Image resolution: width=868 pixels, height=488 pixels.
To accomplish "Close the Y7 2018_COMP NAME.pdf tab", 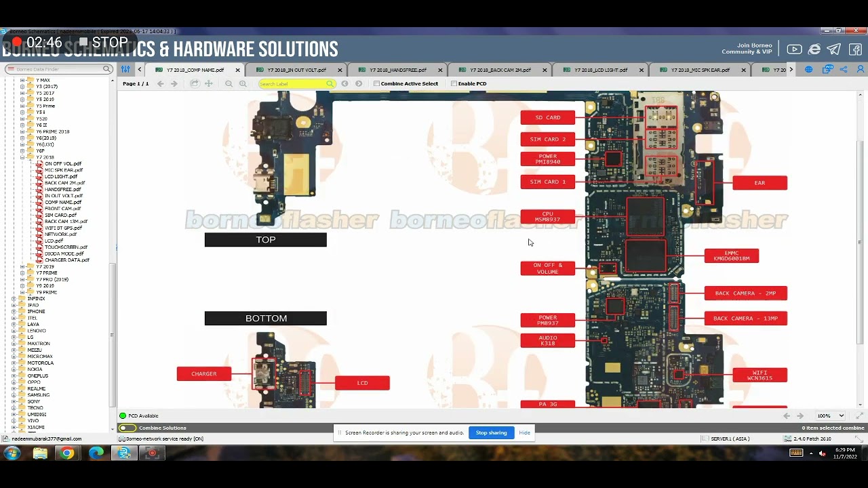I will pos(237,70).
